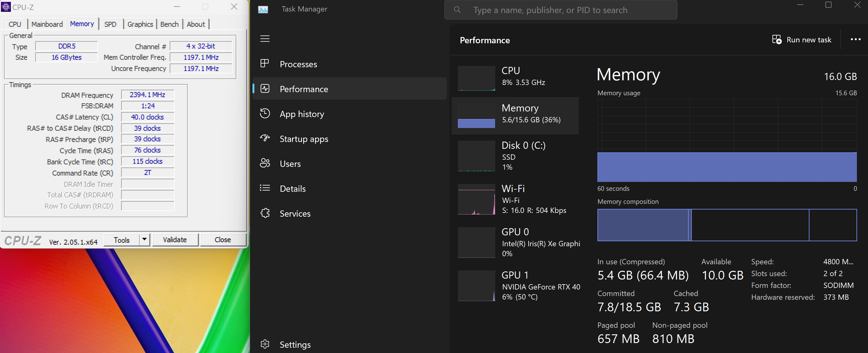Open Processes page in Task Manager
Viewport: 868px width, 353px height.
tap(349, 64)
